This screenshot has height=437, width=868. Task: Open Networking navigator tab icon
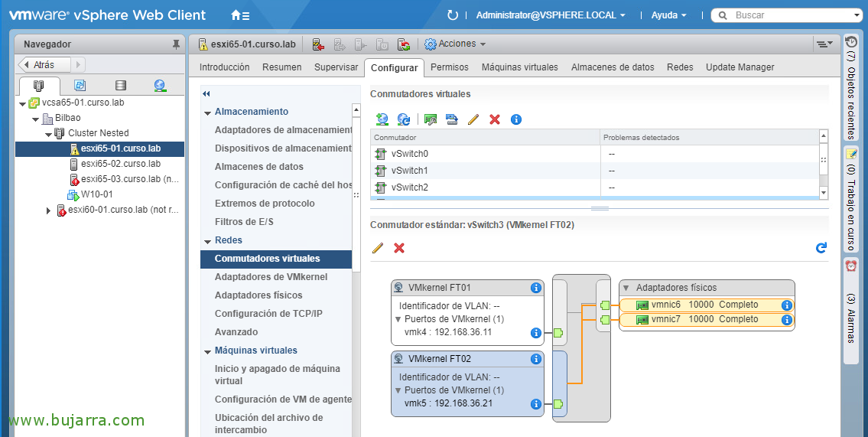click(x=160, y=85)
